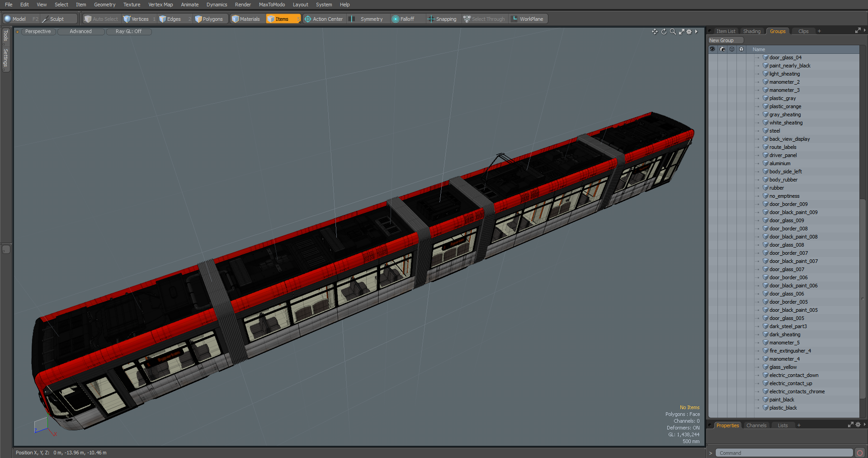
Task: Toggle the WorkPlane
Action: tap(528, 19)
